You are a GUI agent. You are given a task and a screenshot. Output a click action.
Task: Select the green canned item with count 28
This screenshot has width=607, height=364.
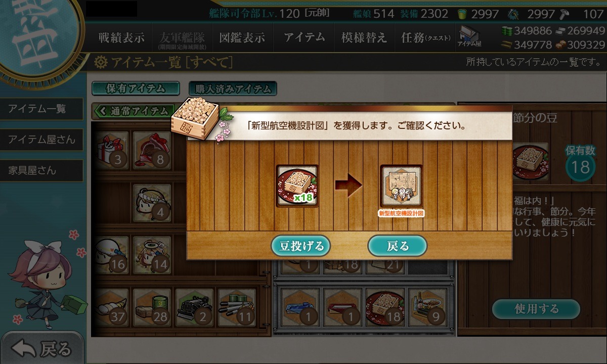tap(152, 307)
